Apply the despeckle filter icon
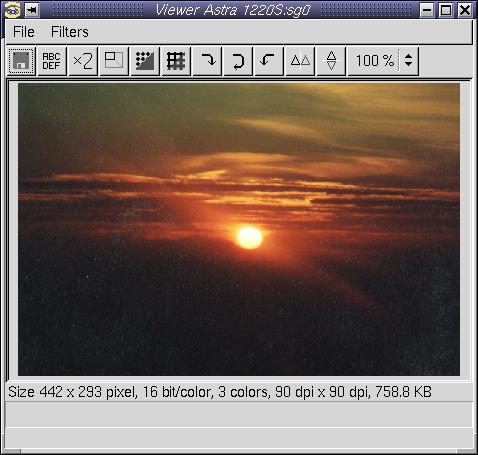Screen dimensions: 478x455 [145, 61]
